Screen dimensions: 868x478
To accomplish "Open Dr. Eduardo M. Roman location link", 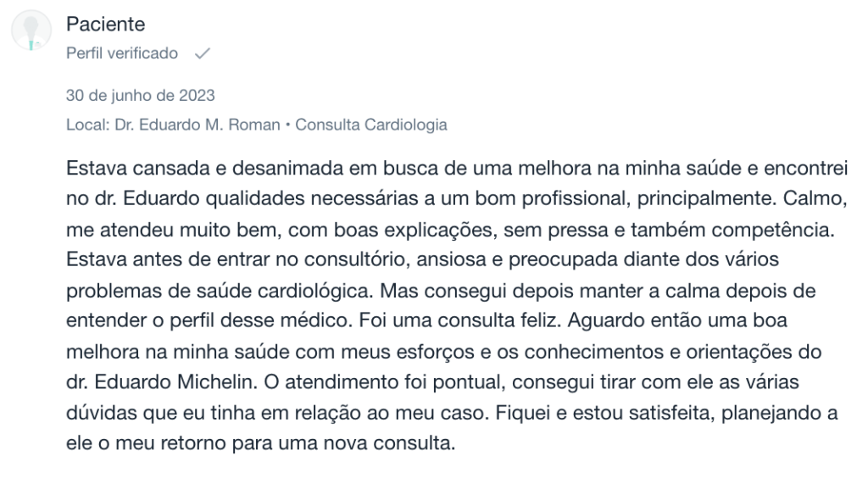I will 197,125.
